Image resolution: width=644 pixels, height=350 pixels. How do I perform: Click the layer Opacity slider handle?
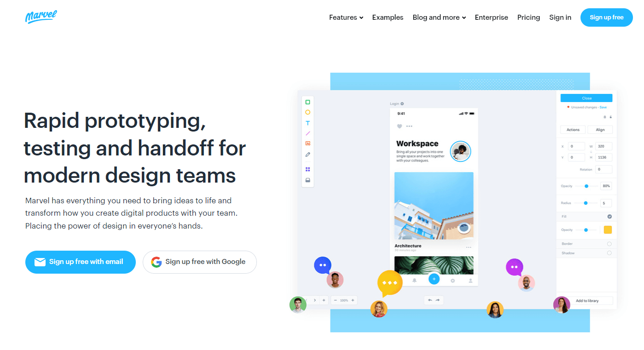(x=586, y=186)
